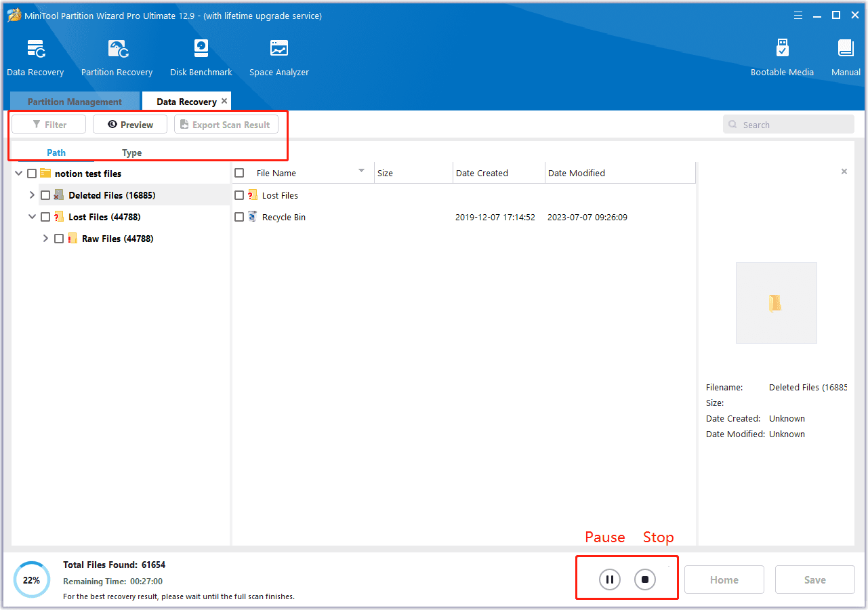The width and height of the screenshot is (868, 610).
Task: Switch to the Type view tab
Action: [x=131, y=152]
